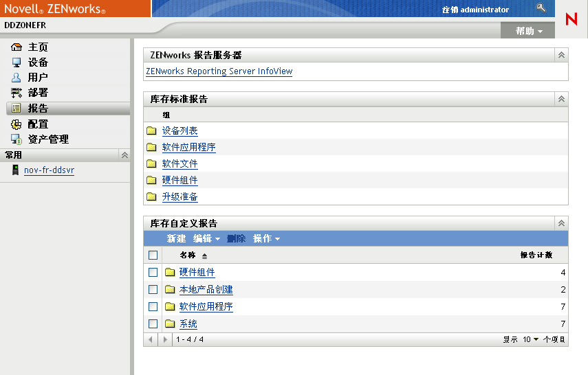
Task: Click the administrator logout link
Action: click(x=475, y=10)
